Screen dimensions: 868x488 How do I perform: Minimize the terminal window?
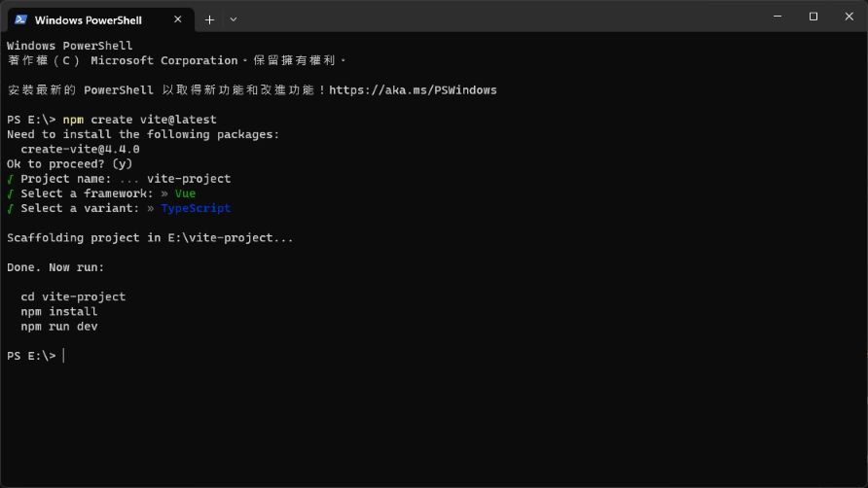pyautogui.click(x=778, y=17)
